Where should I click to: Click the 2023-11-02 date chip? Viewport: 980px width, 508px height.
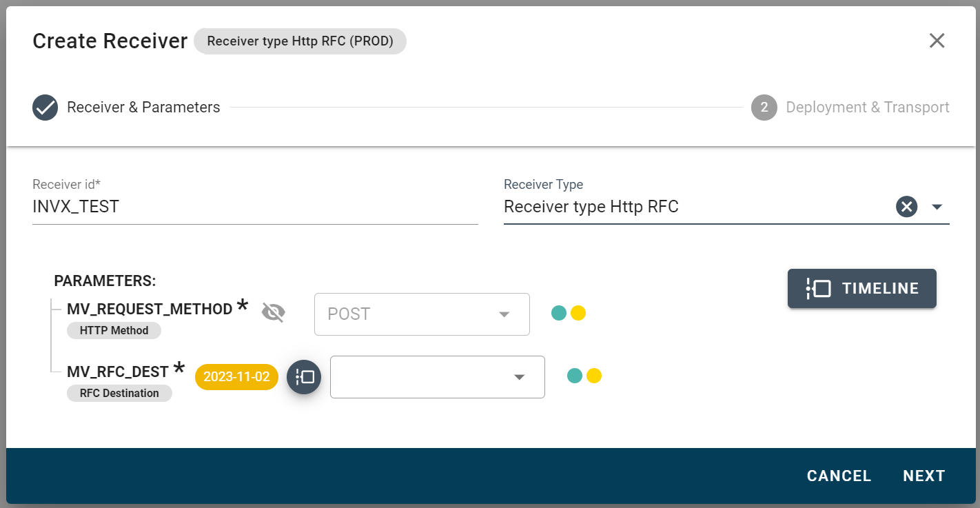pos(236,377)
